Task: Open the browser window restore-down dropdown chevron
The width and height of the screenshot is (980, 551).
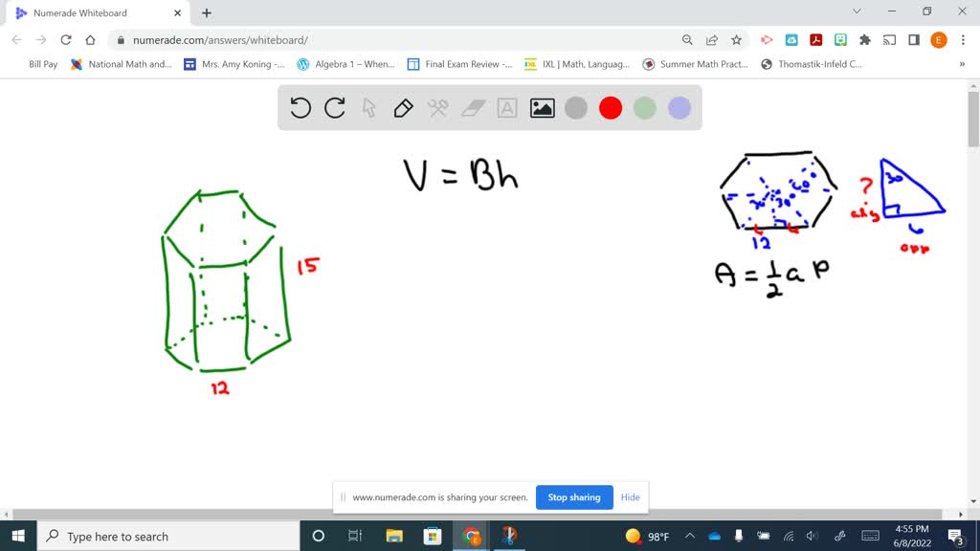Action: point(857,11)
